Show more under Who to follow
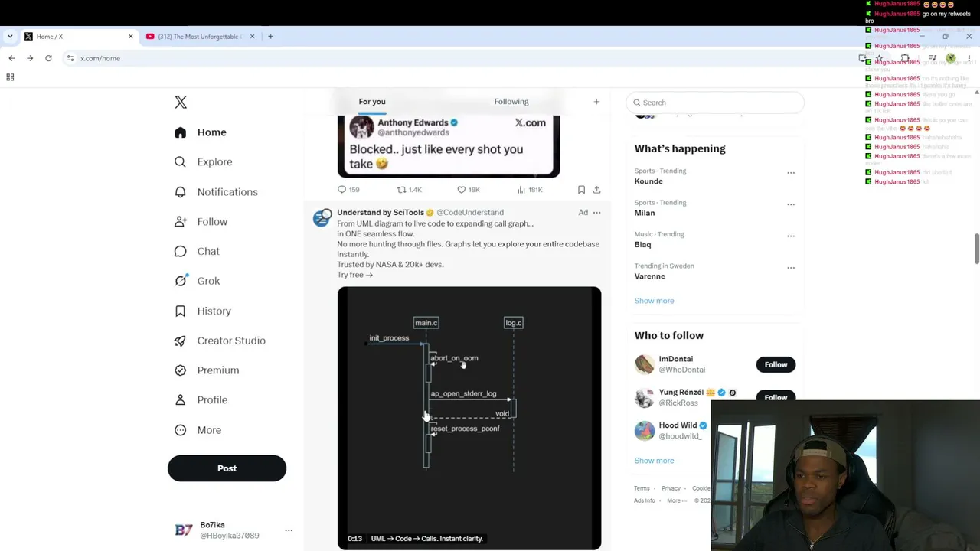980x551 pixels. coord(654,461)
